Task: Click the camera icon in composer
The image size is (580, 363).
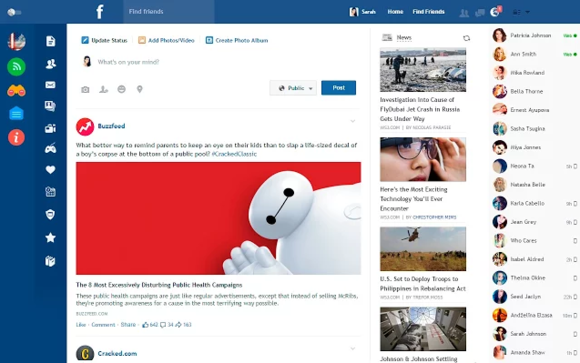Action: pos(85,89)
